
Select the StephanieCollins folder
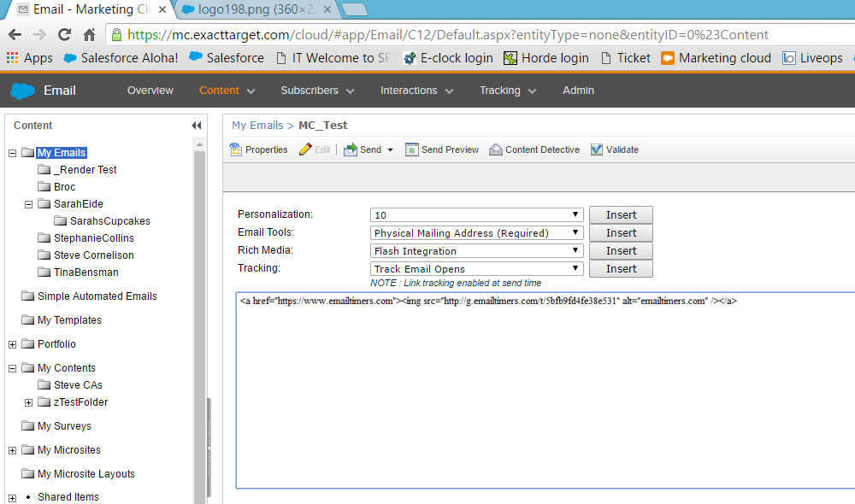pos(94,238)
